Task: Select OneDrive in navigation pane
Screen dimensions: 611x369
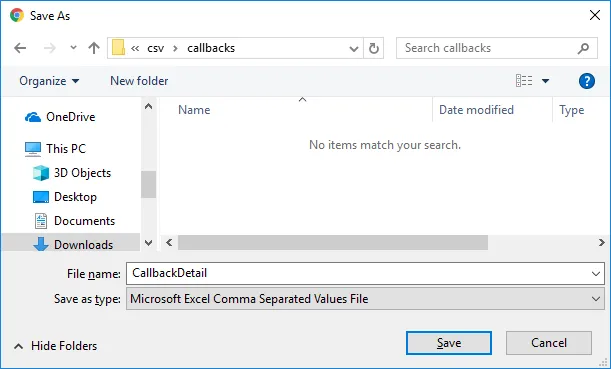Action: (71, 117)
